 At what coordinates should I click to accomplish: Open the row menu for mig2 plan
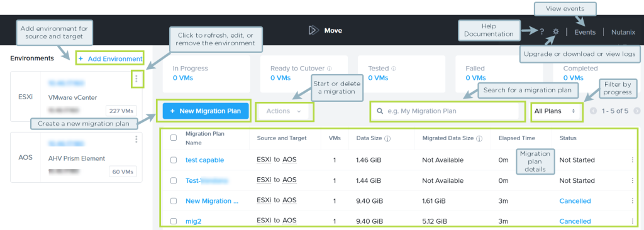pyautogui.click(x=633, y=221)
